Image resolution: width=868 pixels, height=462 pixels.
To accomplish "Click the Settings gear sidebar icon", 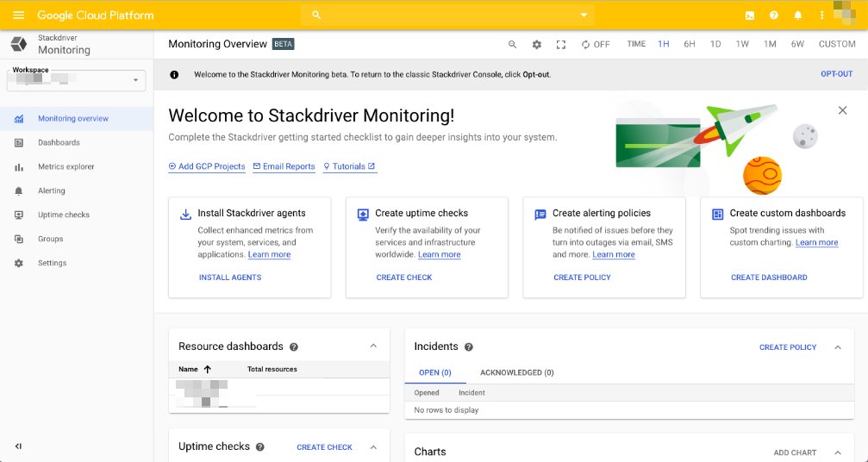I will [x=19, y=263].
